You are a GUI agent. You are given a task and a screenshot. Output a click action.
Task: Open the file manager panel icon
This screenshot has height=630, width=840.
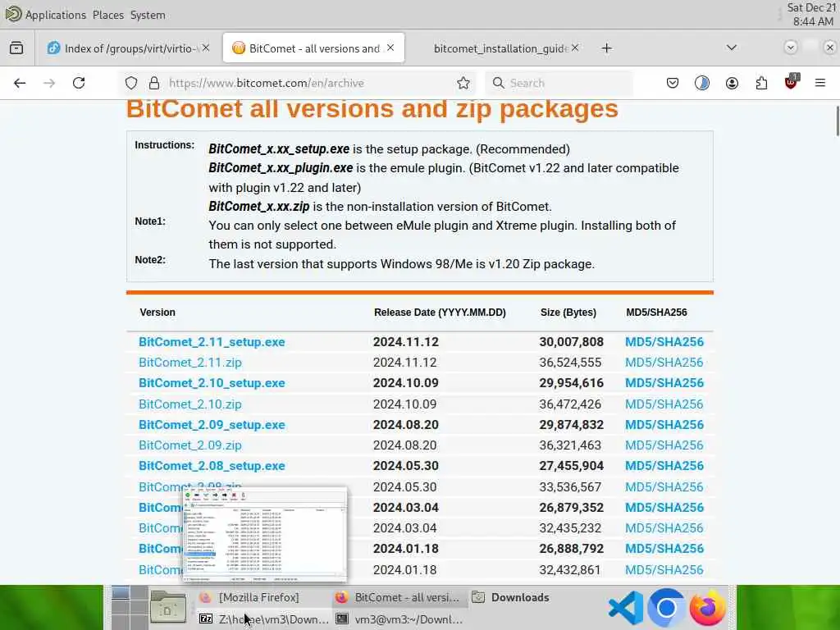(167, 607)
